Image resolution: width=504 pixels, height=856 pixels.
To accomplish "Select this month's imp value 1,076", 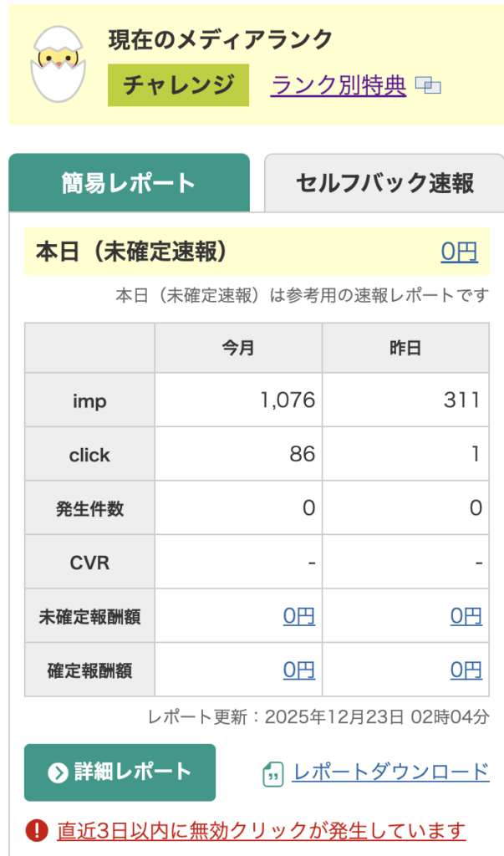I will pos(287,400).
